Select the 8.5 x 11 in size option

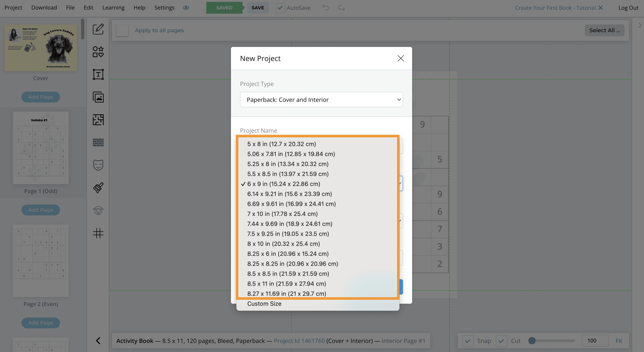click(x=286, y=284)
